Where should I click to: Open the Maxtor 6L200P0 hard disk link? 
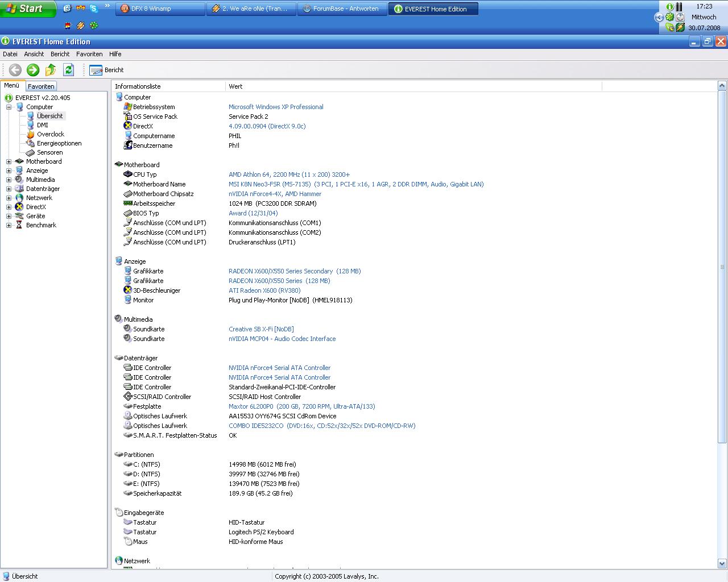(x=301, y=406)
